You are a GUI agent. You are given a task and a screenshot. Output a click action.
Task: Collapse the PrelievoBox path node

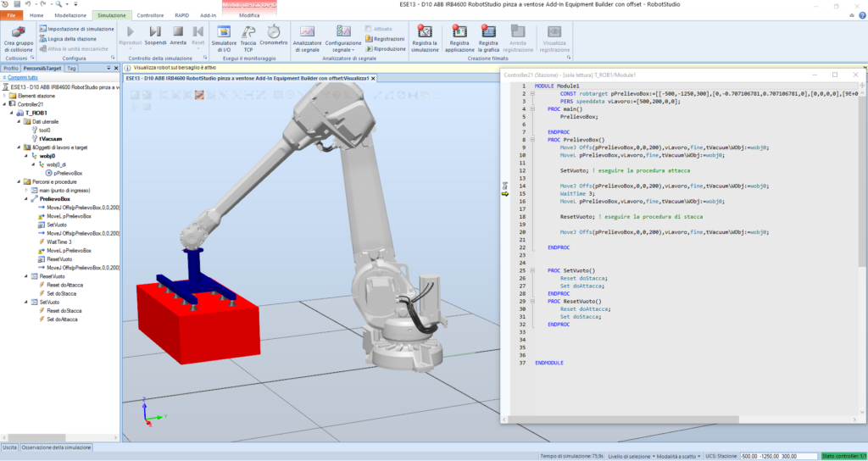pos(26,198)
